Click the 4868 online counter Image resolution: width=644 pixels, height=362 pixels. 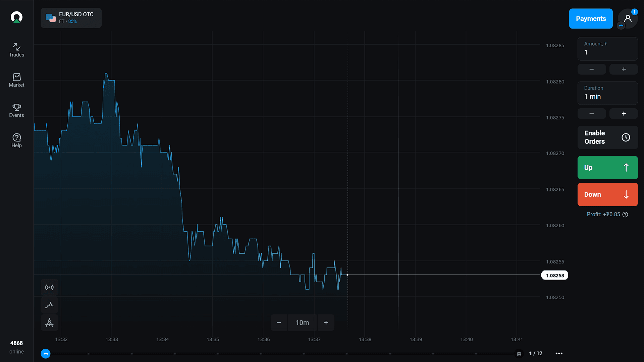pyautogui.click(x=16, y=347)
